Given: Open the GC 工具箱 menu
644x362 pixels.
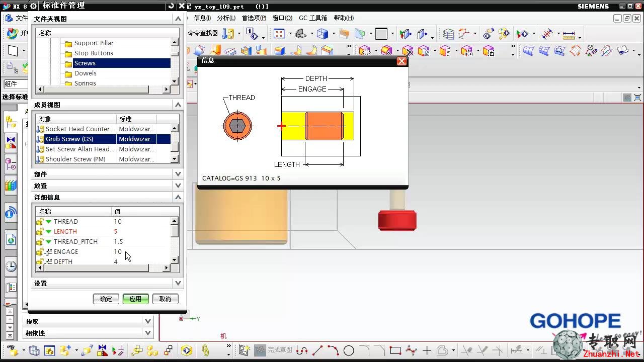Looking at the screenshot, I should tap(313, 18).
